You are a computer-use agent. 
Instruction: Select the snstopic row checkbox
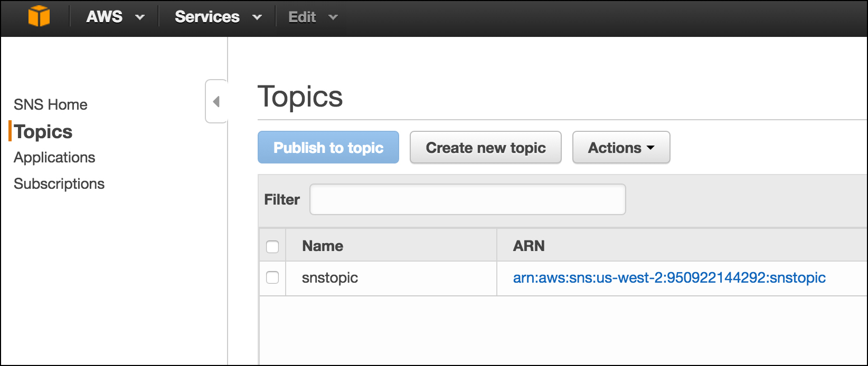coord(272,277)
